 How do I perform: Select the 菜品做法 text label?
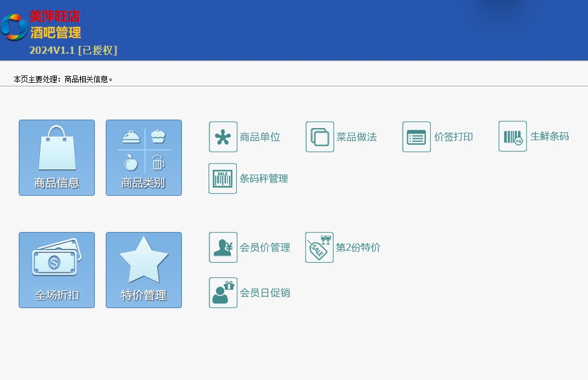(x=357, y=137)
